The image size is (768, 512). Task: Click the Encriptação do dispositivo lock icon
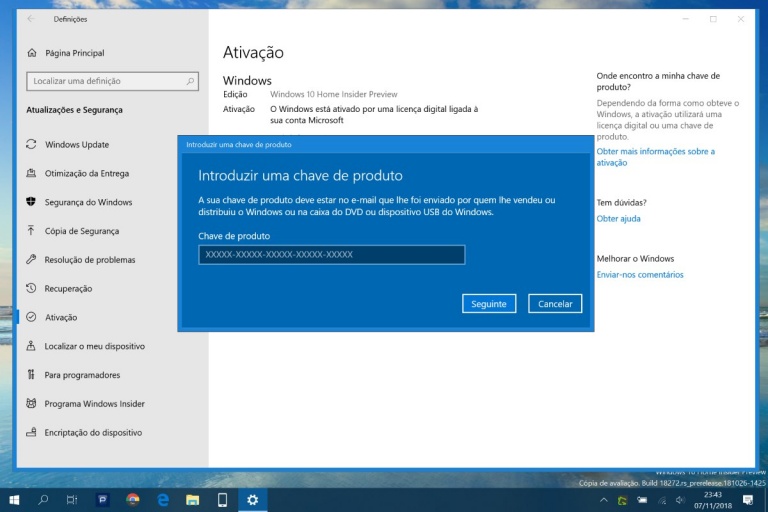tap(31, 432)
